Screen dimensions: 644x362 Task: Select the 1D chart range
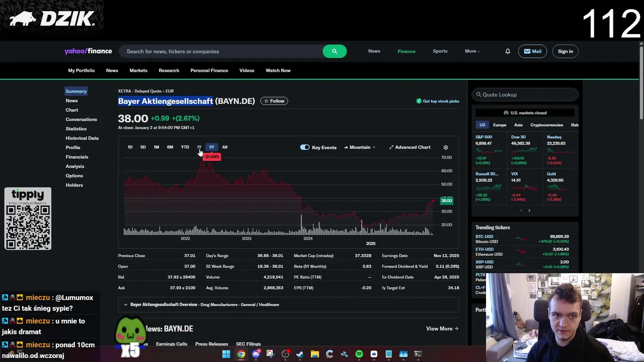[x=130, y=147]
